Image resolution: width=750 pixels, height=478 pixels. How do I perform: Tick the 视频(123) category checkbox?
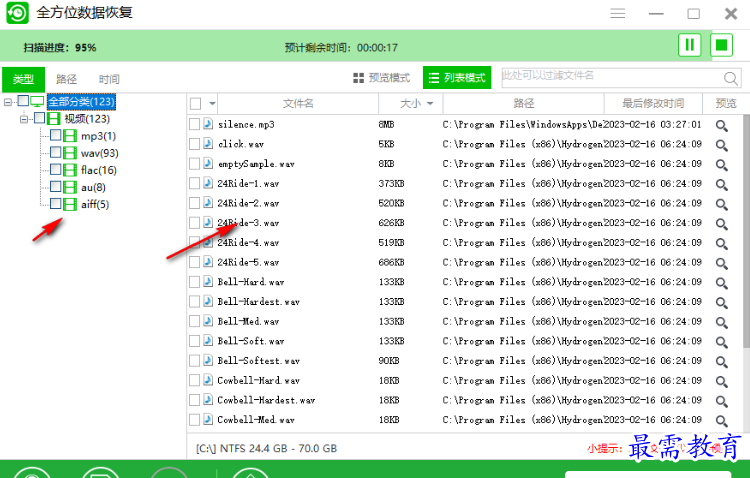(x=40, y=118)
